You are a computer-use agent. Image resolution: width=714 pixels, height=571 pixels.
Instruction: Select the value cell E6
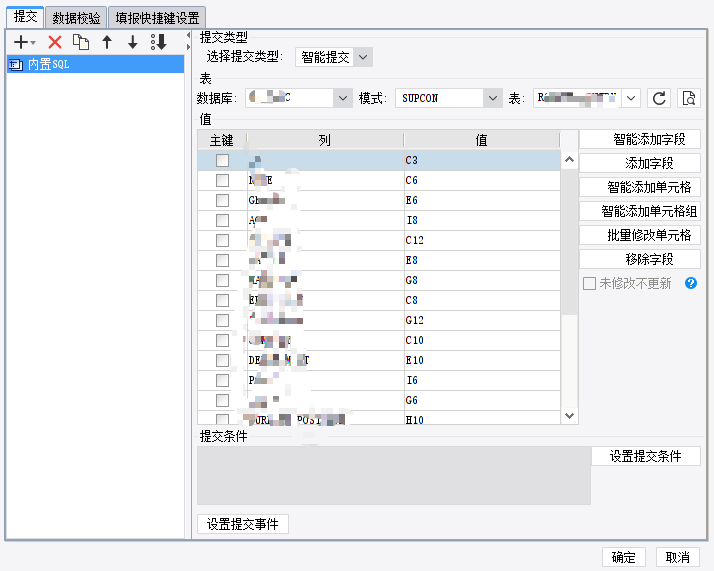[482, 200]
